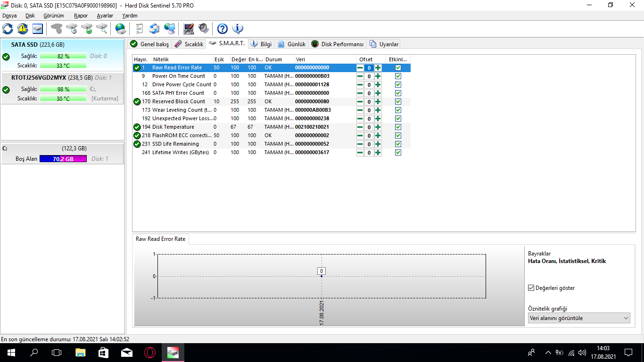Open the monitor with screwdriver configuration icon
The width and height of the screenshot is (644, 362).
coord(189,29)
